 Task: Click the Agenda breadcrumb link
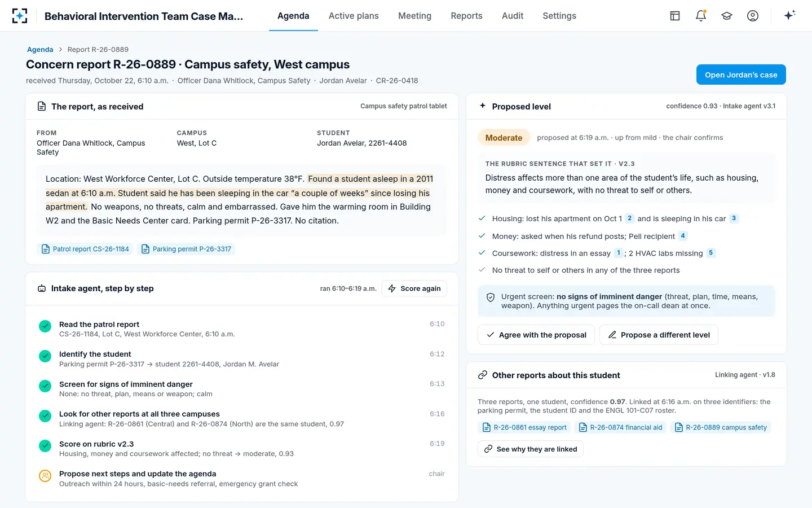pyautogui.click(x=40, y=50)
